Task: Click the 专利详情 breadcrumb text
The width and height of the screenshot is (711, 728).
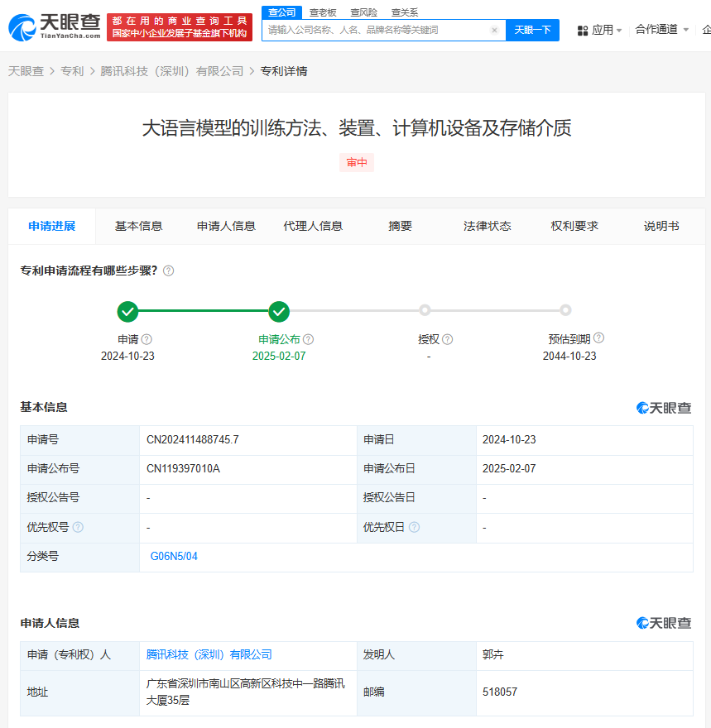Action: coord(284,71)
